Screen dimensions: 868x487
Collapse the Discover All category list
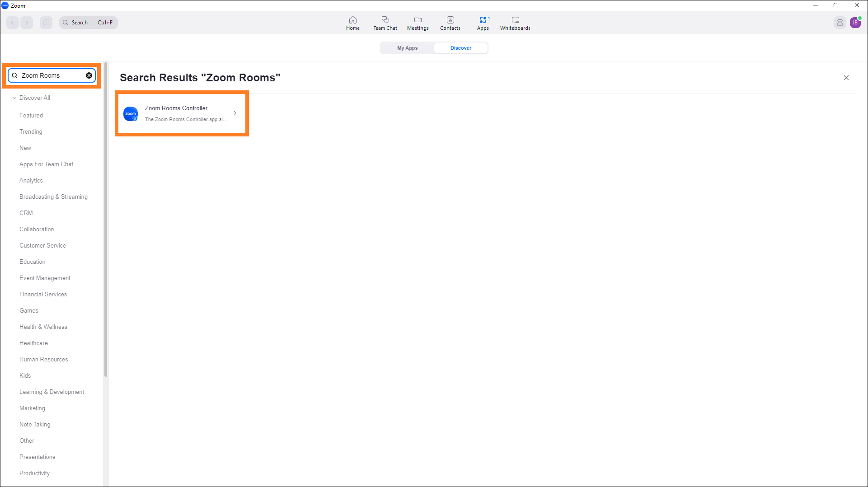click(x=14, y=98)
